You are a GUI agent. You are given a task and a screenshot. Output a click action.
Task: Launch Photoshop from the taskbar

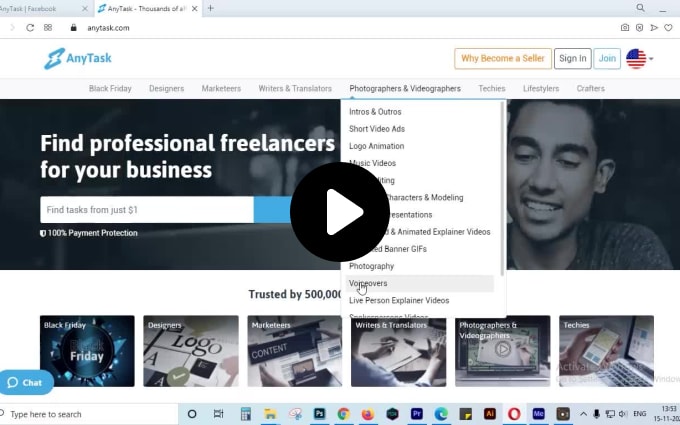[x=320, y=414]
